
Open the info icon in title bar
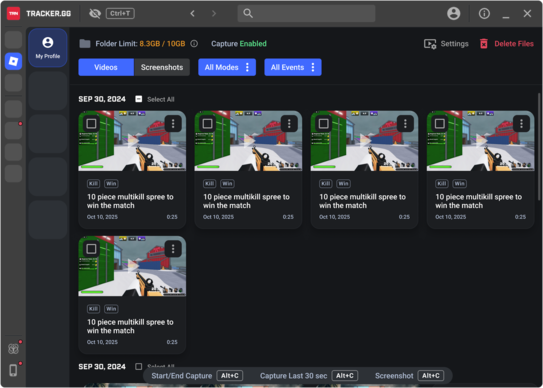tap(484, 14)
